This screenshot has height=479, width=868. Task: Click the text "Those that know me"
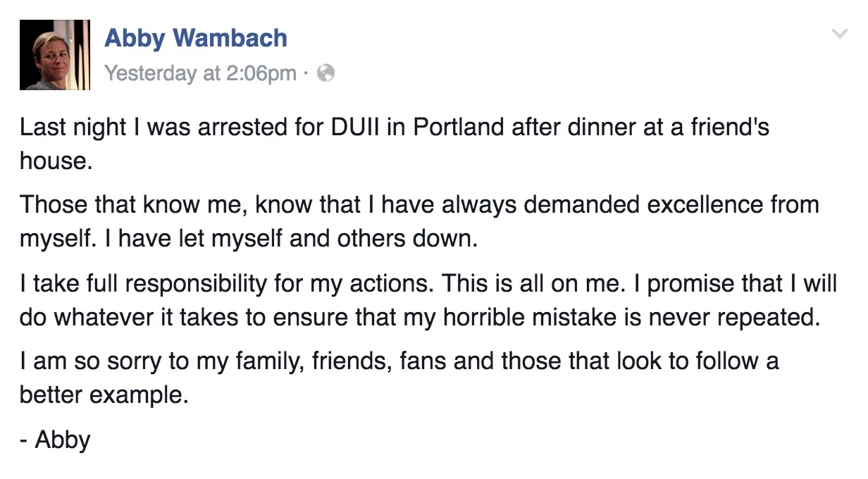pyautogui.click(x=132, y=205)
